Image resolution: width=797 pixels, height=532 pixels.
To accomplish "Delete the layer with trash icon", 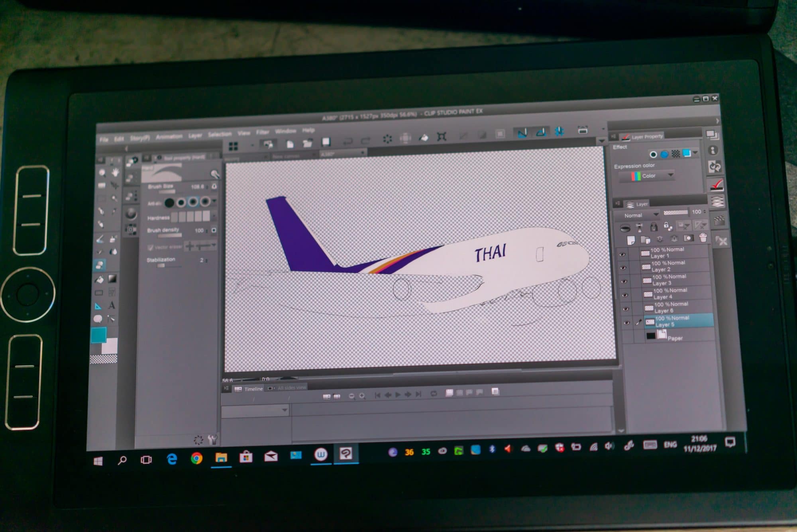I will (703, 238).
